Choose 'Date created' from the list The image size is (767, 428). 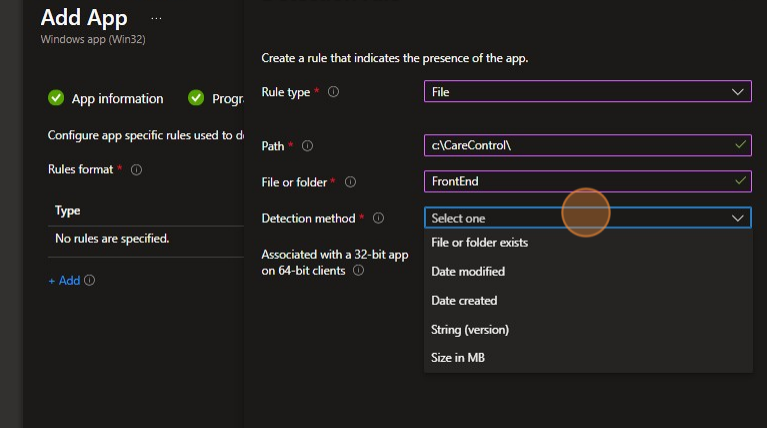[463, 300]
